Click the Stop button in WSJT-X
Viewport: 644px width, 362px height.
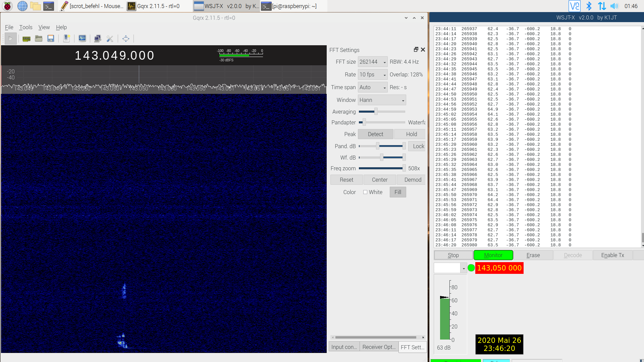(453, 255)
